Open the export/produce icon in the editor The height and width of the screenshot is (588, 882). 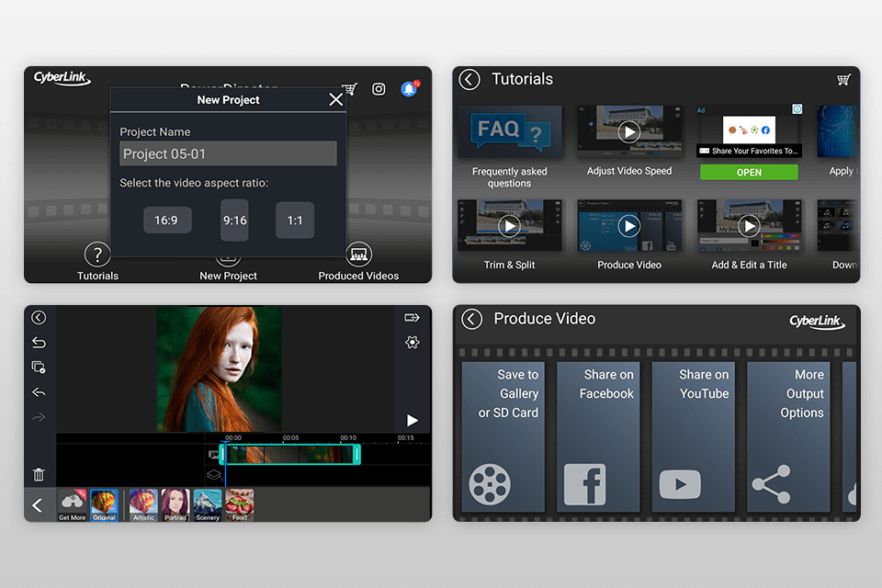(x=411, y=317)
